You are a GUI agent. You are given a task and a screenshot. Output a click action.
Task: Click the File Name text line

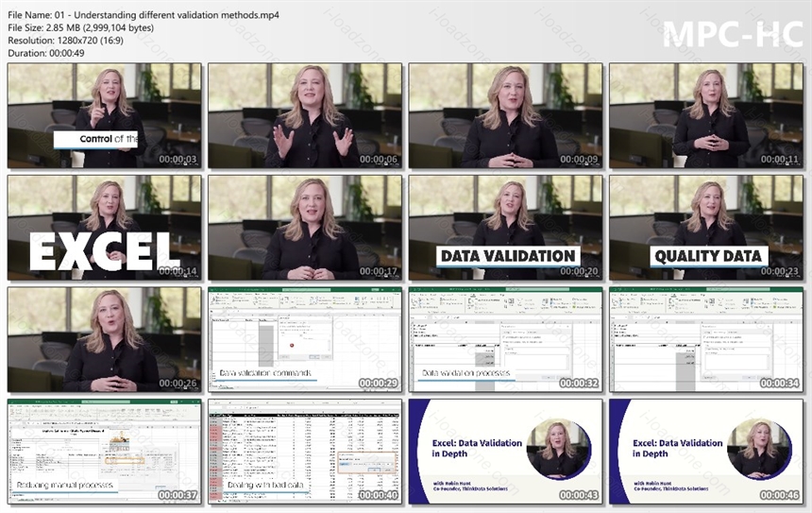(144, 15)
